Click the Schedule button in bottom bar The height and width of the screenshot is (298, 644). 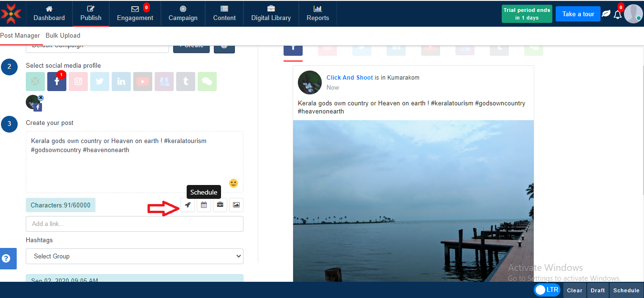[626, 290]
